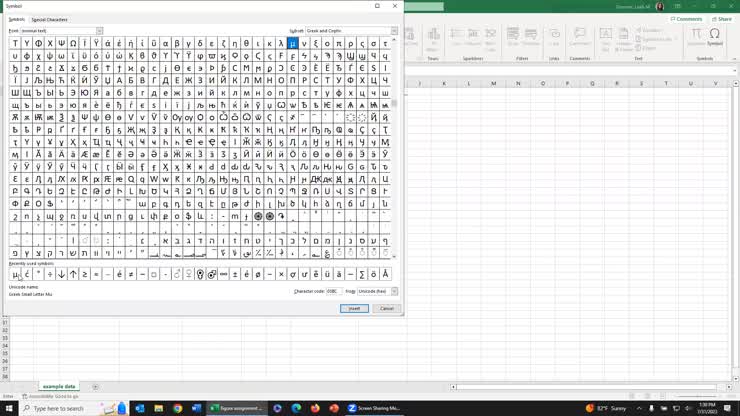Click into the Character code field
This screenshot has height=416, width=740.
pos(332,291)
